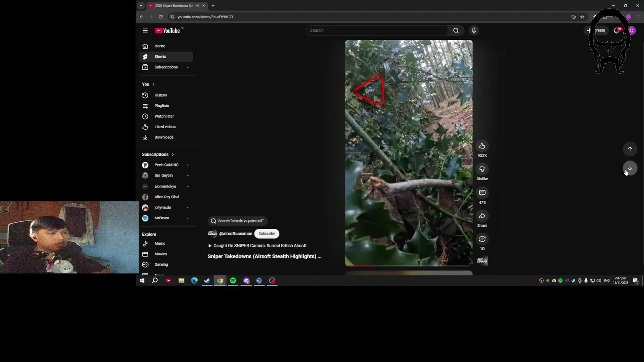Click the Chrome address bar URL
Viewport: 644px width, 362px height.
[205, 17]
